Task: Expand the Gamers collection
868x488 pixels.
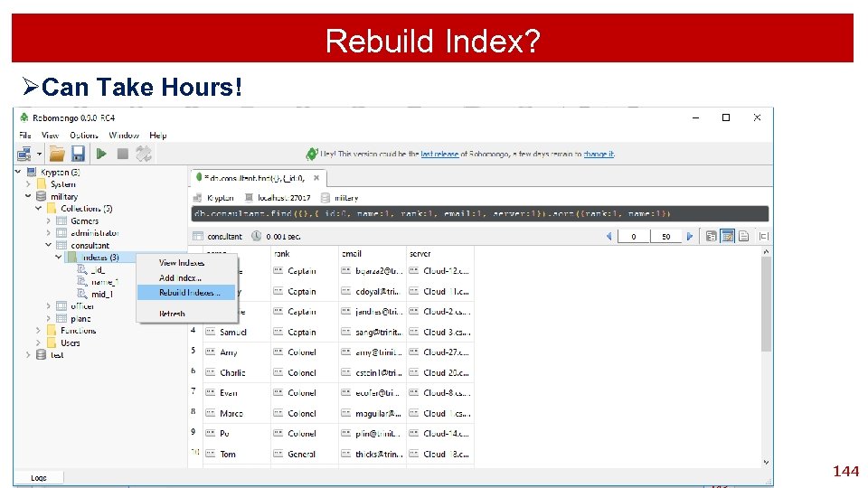Action: coord(48,221)
